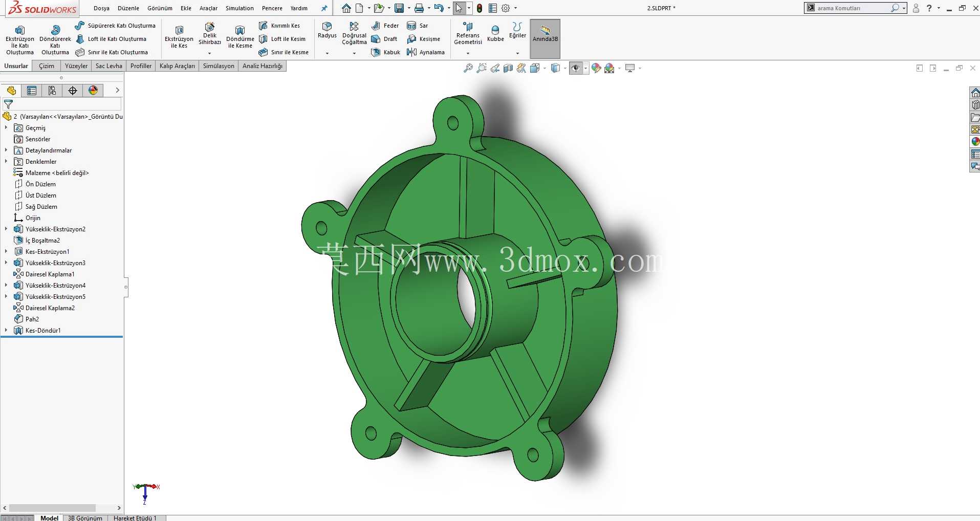The width and height of the screenshot is (980, 521).
Task: Open the Edit Appearance color ball
Action: pyautogui.click(x=596, y=68)
